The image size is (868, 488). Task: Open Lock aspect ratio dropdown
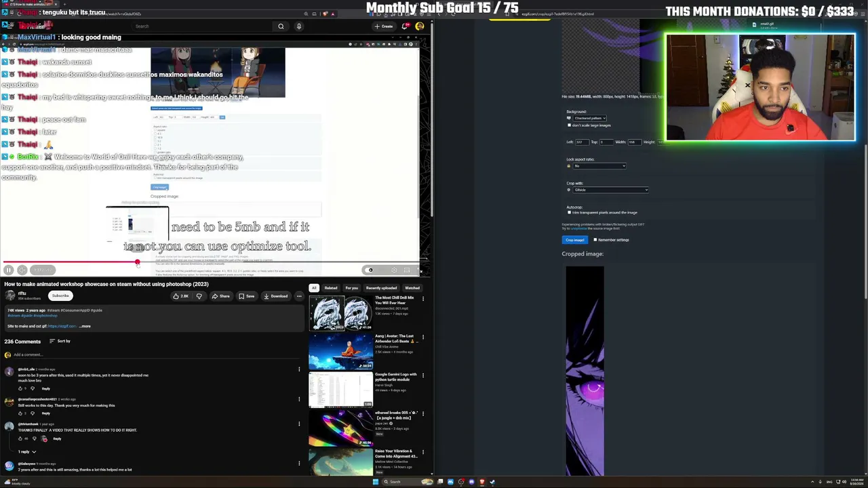point(599,166)
